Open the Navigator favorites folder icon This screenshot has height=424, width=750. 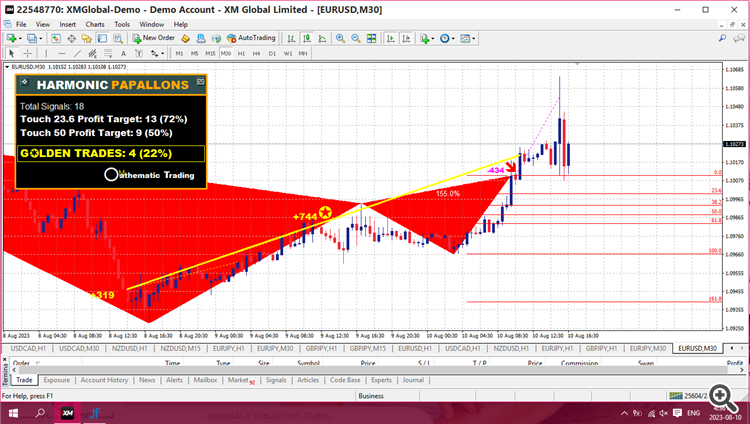(87, 38)
